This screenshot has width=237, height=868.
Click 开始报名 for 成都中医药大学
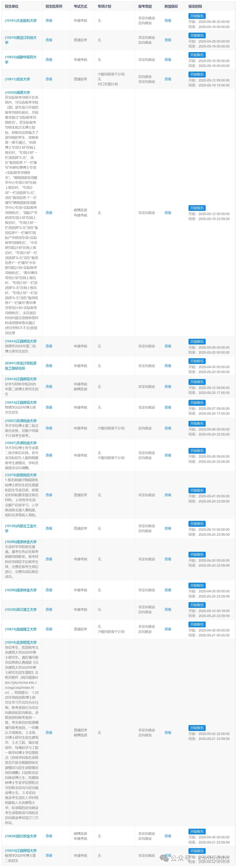197,55
